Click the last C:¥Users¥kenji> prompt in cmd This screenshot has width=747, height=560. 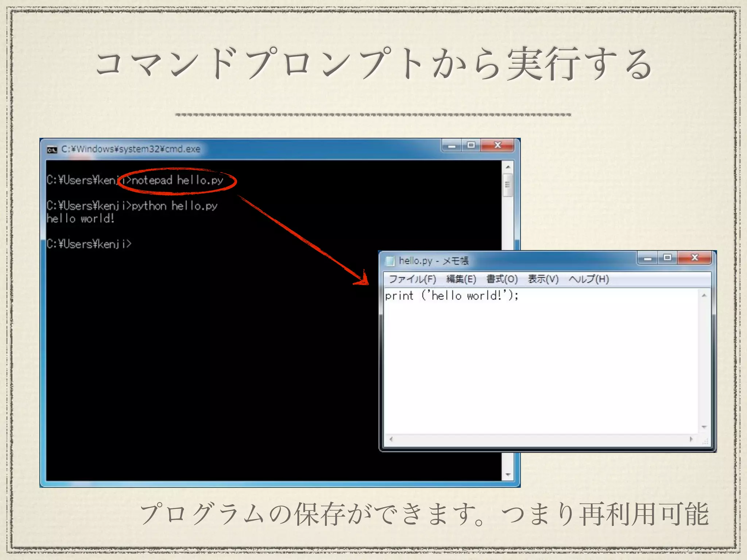point(89,244)
